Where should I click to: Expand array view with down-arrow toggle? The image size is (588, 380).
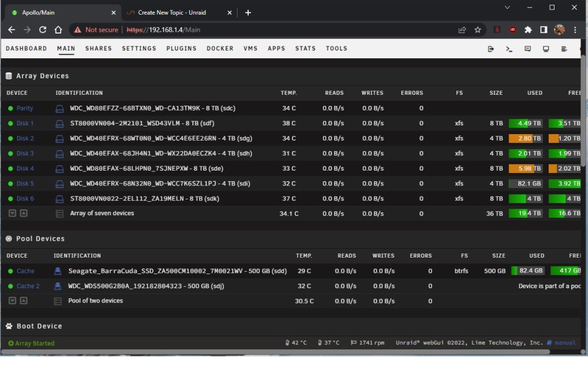pyautogui.click(x=12, y=213)
